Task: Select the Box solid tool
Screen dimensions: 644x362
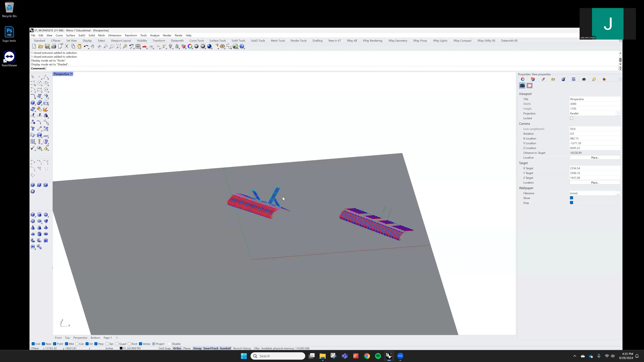Action: tap(33, 103)
